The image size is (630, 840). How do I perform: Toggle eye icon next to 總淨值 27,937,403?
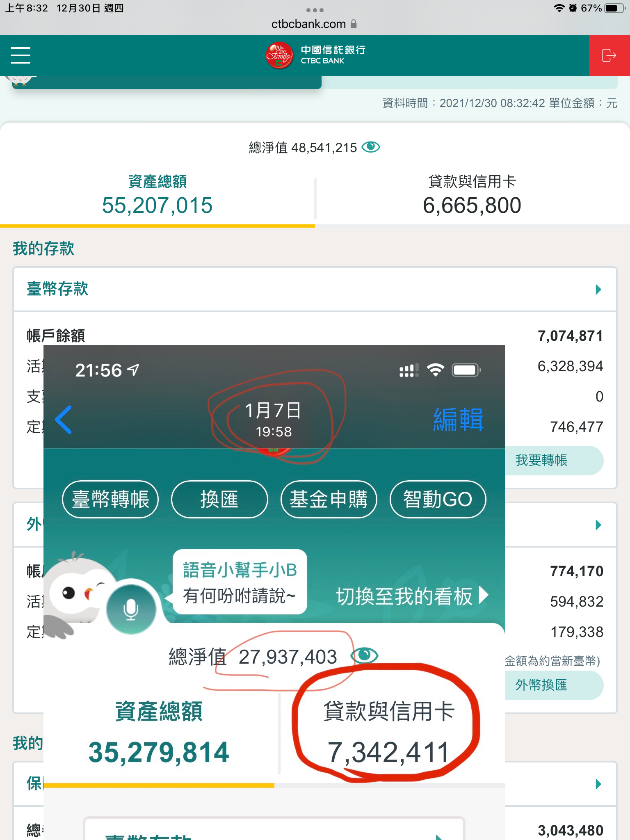[365, 655]
